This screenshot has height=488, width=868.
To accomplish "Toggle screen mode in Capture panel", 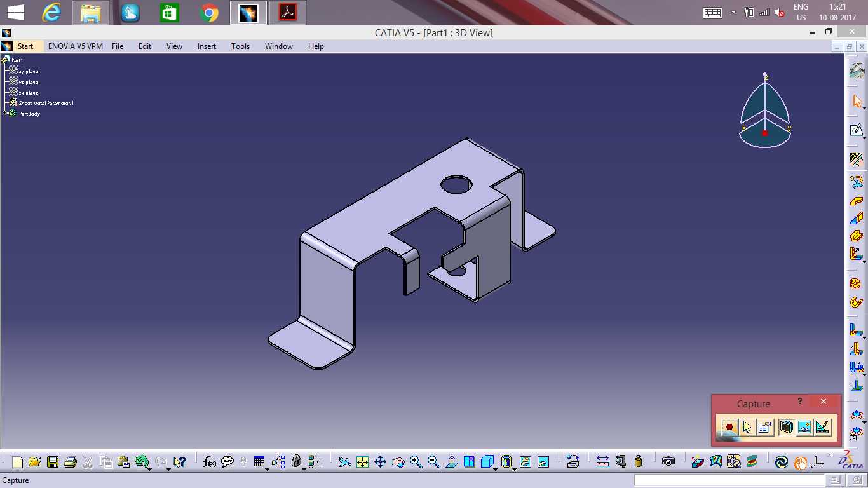I will 786,428.
